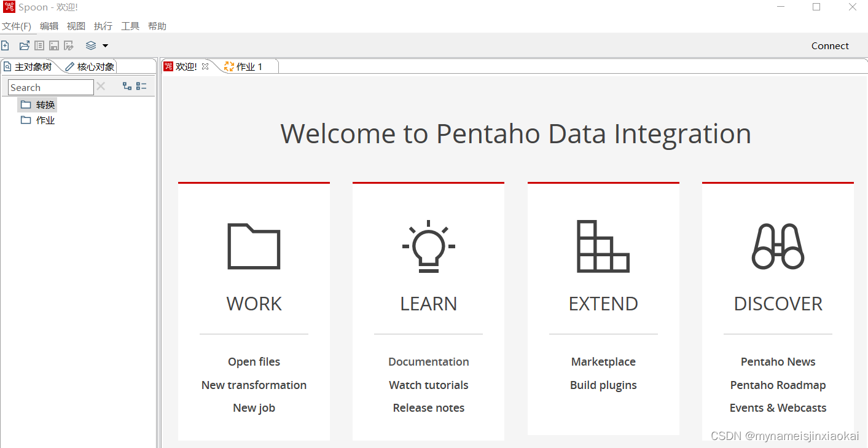Image resolution: width=868 pixels, height=448 pixels.
Task: Open the Marketplace link
Action: (603, 362)
